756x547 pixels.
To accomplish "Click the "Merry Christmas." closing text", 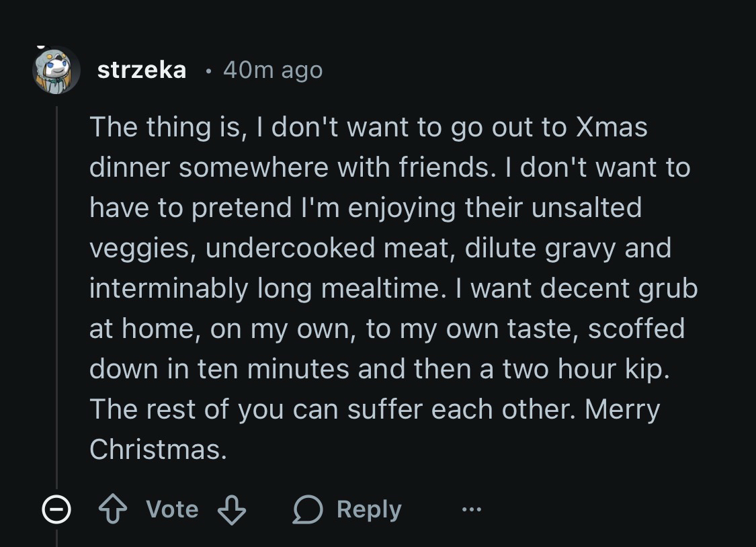I will (158, 450).
